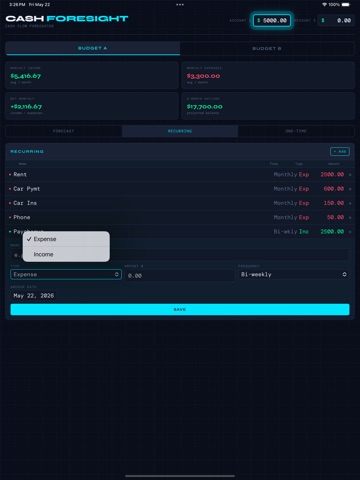The height and width of the screenshot is (480, 360).
Task: Click the Cash Foresight logo title
Action: pyautogui.click(x=67, y=19)
